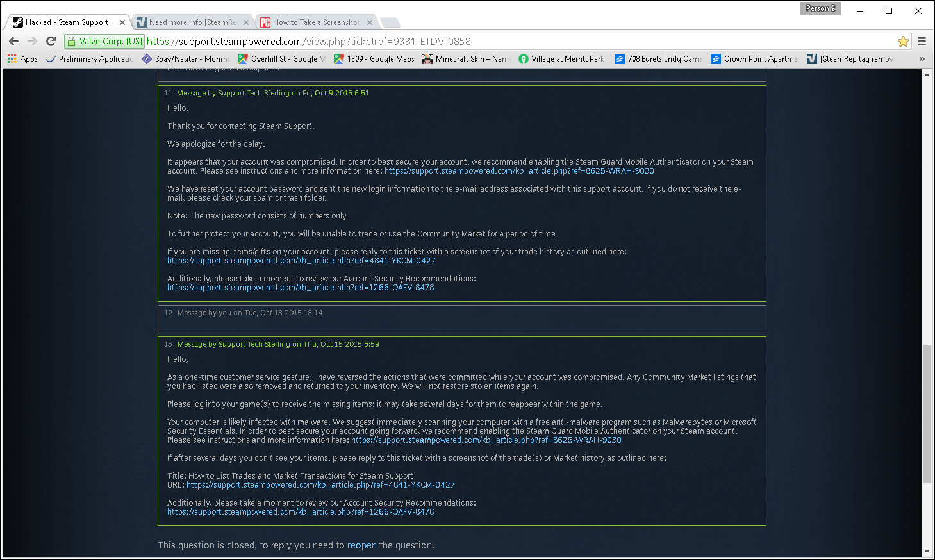The image size is (935, 560).
Task: Close the Hacked - Steam Support tab
Action: pyautogui.click(x=122, y=22)
